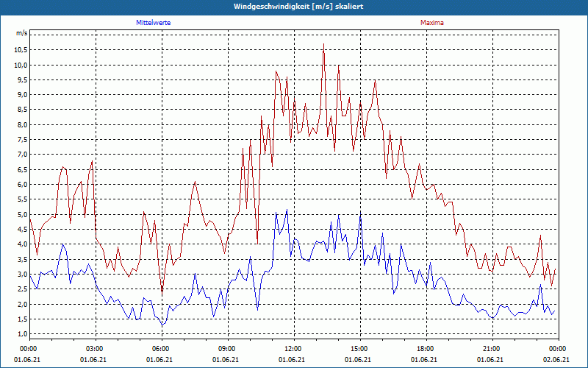Click the '01.06.21' date beneath 18:00
Viewport: 588px width, 368px height.
pos(424,359)
